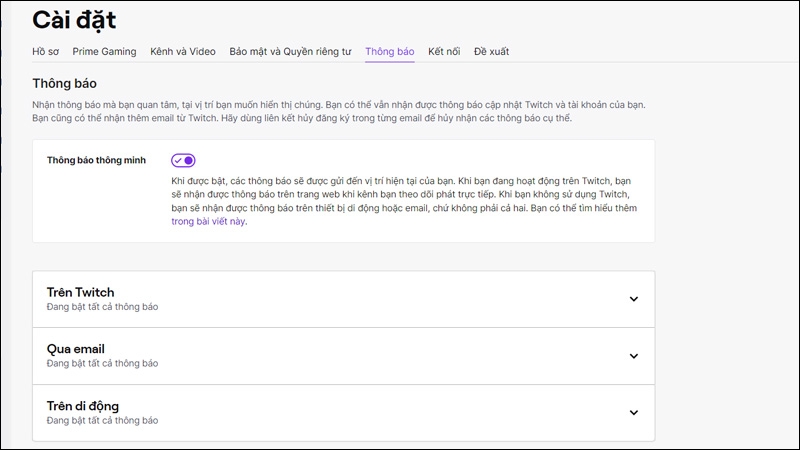Expand the Trên Twitch chevron
Screen dimensions: 800x450
pos(634,299)
